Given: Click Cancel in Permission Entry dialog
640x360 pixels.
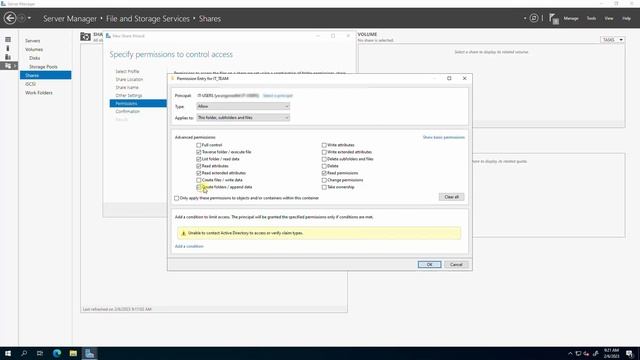Looking at the screenshot, I should coord(456,264).
